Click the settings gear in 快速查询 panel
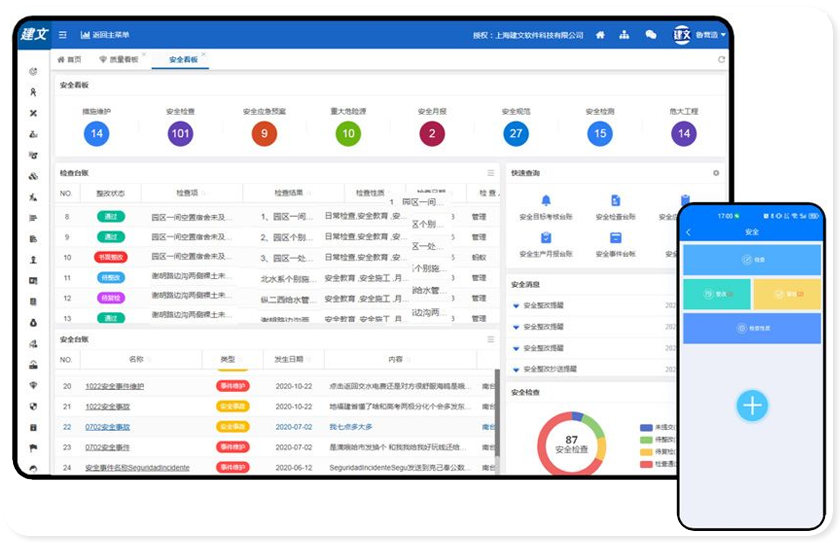Screen dimensions: 840x542 [716, 173]
